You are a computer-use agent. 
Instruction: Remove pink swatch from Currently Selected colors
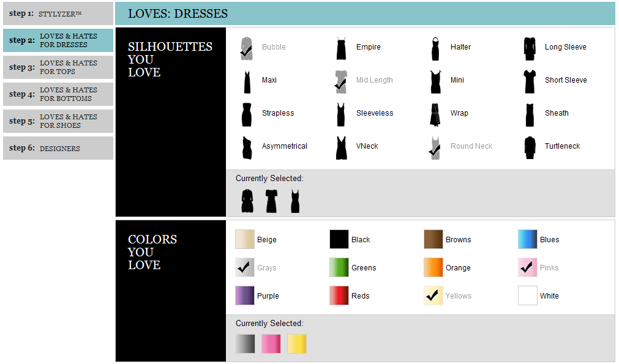(x=271, y=344)
